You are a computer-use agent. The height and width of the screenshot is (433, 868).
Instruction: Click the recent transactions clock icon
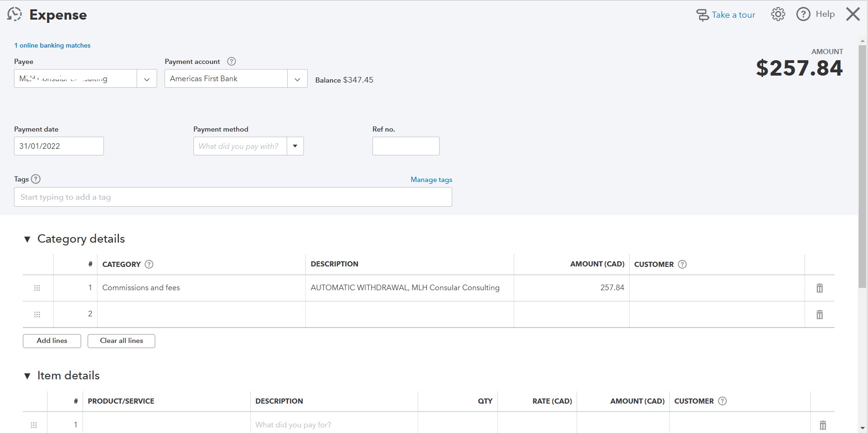[x=14, y=14]
